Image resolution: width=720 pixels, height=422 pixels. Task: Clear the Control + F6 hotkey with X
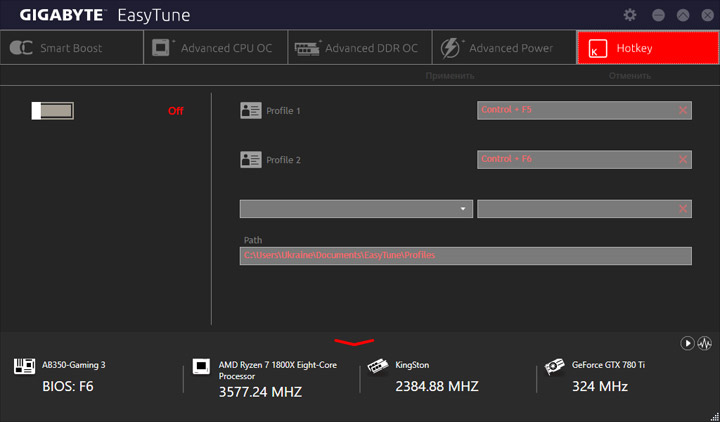pos(683,159)
